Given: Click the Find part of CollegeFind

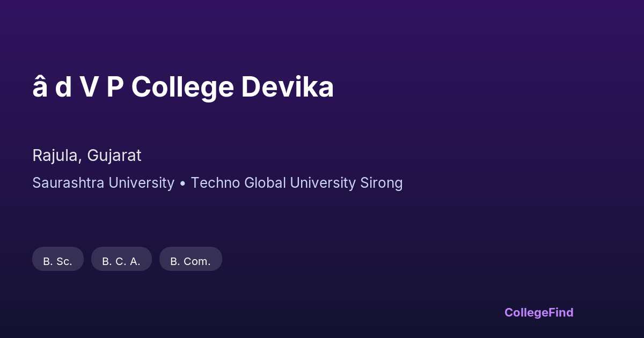Looking at the screenshot, I should pos(561,312).
